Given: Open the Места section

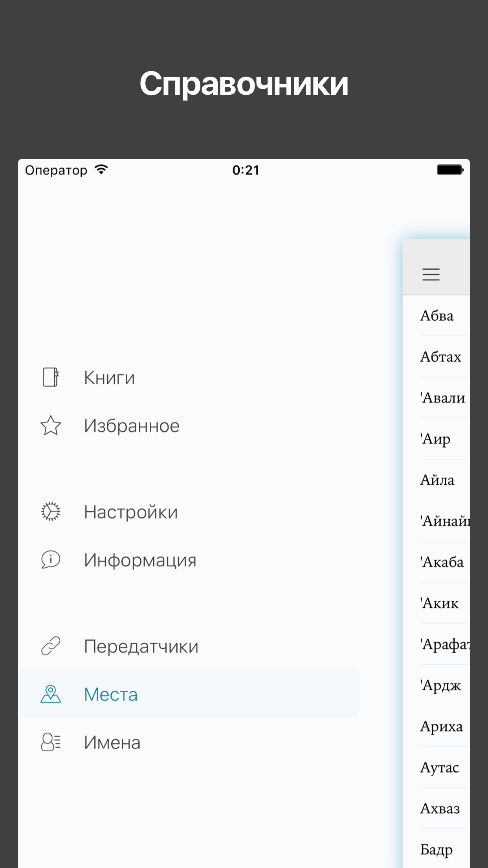Looking at the screenshot, I should [x=111, y=694].
